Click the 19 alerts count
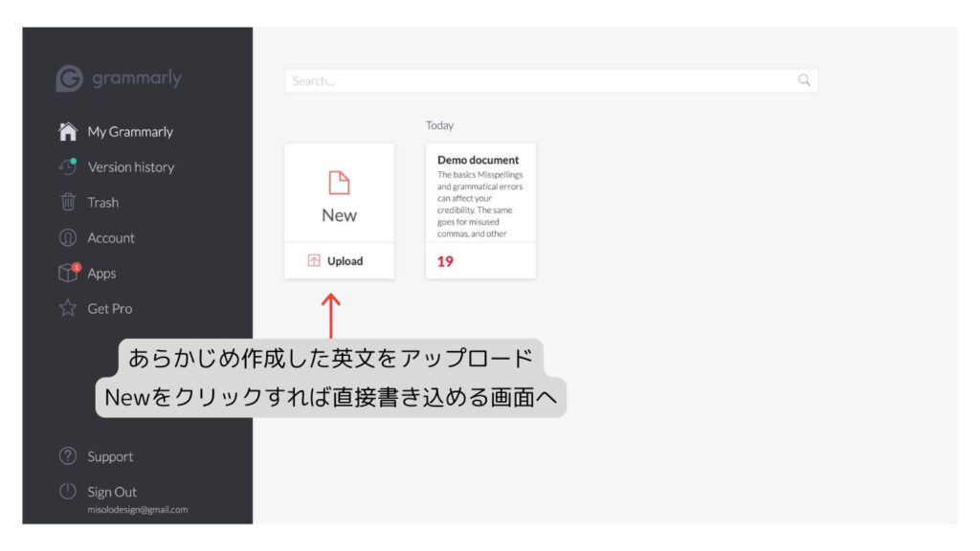This screenshot has height=551, width=980. 445,262
